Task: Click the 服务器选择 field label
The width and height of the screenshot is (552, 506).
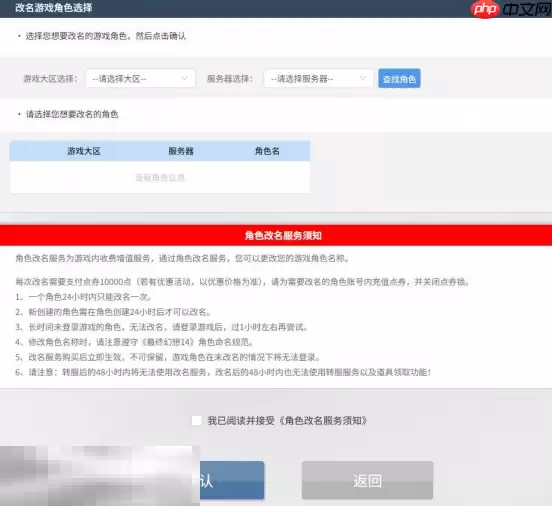Action: (x=230, y=79)
